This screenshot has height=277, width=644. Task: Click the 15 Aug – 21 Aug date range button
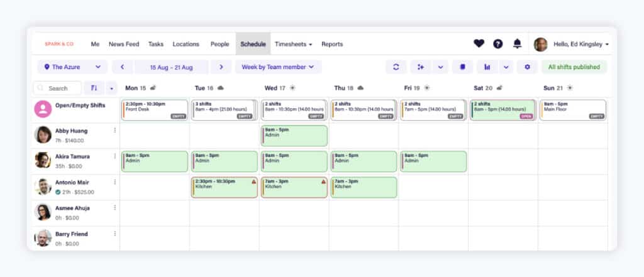171,67
